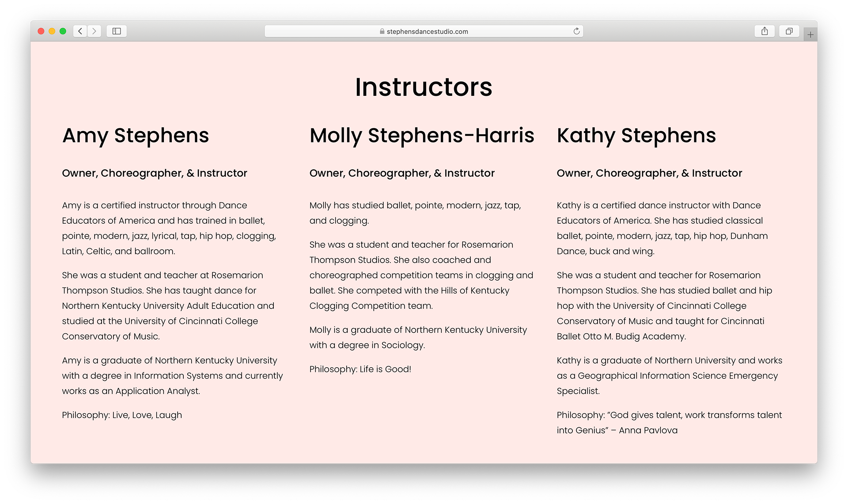Screen dimensions: 848x504
Task: Focus the stephensdancestudio.com address field
Action: pyautogui.click(x=424, y=31)
